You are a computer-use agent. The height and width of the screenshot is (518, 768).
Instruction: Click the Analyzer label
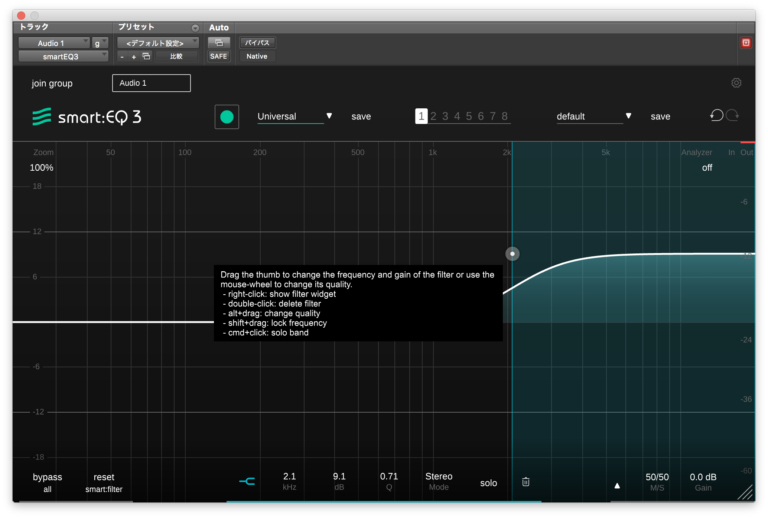(x=696, y=152)
